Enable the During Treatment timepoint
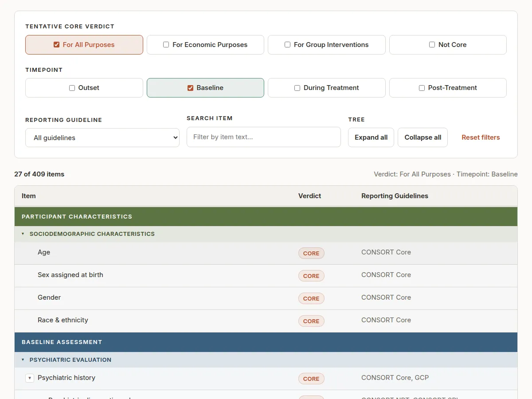The width and height of the screenshot is (532, 399). point(297,88)
